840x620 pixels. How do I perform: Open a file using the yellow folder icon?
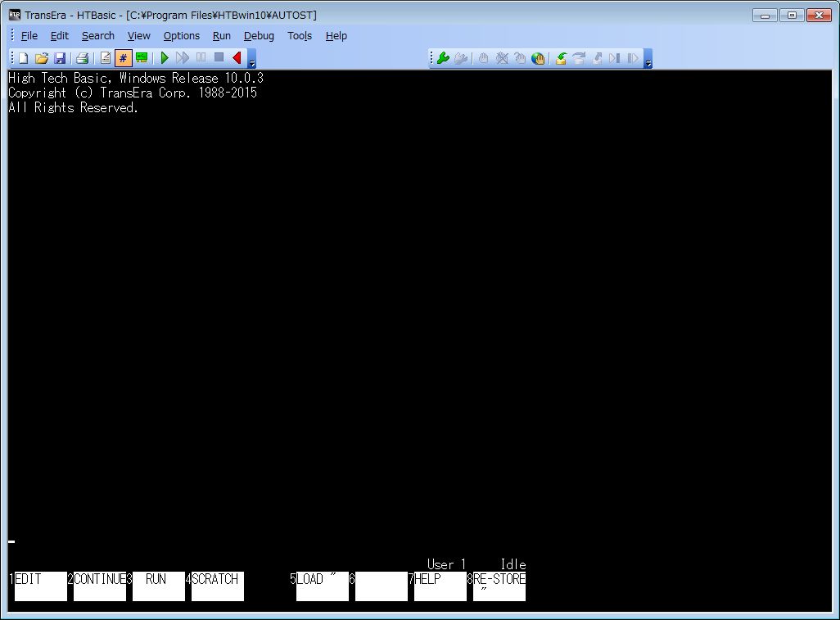click(x=42, y=58)
